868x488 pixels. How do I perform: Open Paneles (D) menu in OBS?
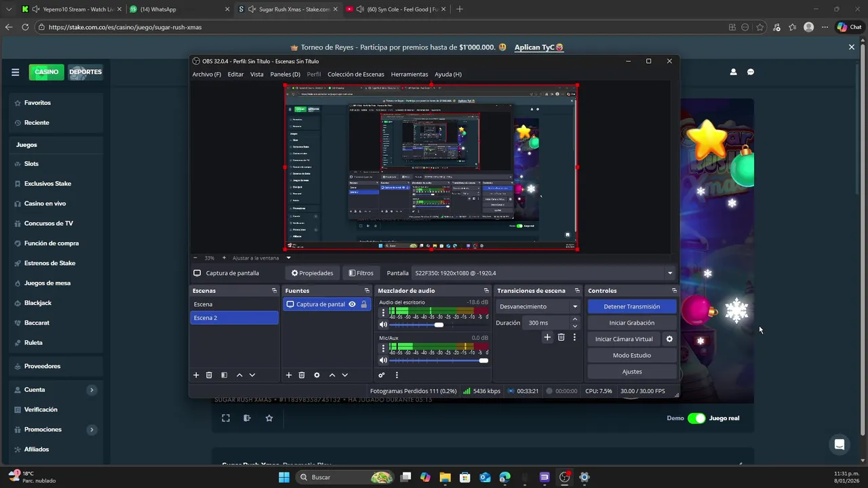pyautogui.click(x=285, y=75)
